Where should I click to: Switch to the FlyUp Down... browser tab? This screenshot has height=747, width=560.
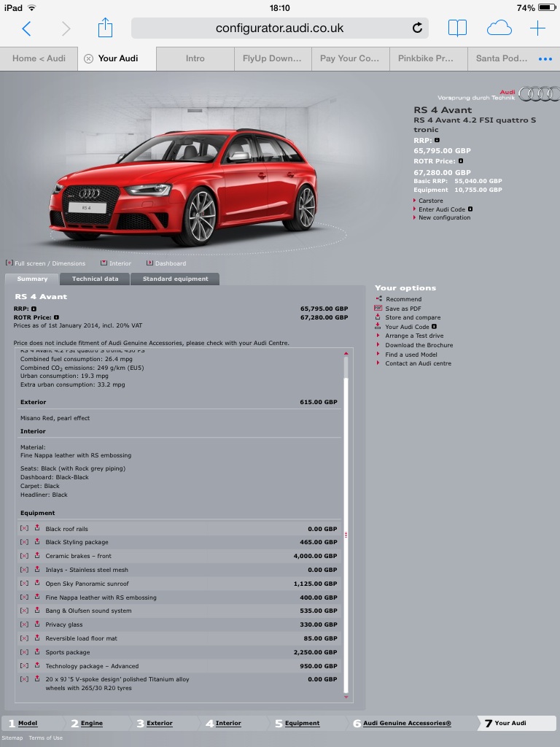click(272, 58)
